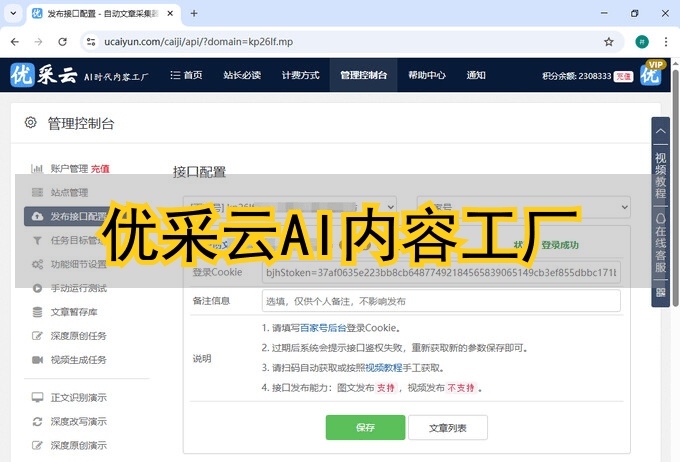Image resolution: width=680 pixels, height=462 pixels.
Task: Click the 站点管理 sidebar icon
Action: tap(37, 192)
